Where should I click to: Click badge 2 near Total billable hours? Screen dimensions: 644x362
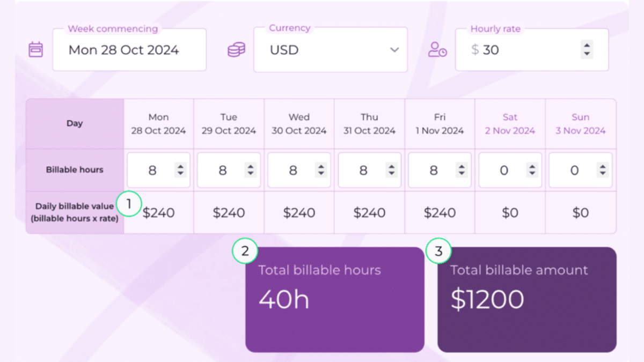pos(245,250)
